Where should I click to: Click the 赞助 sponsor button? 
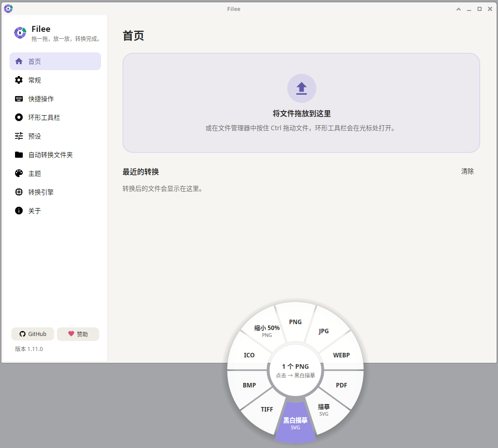tap(78, 334)
